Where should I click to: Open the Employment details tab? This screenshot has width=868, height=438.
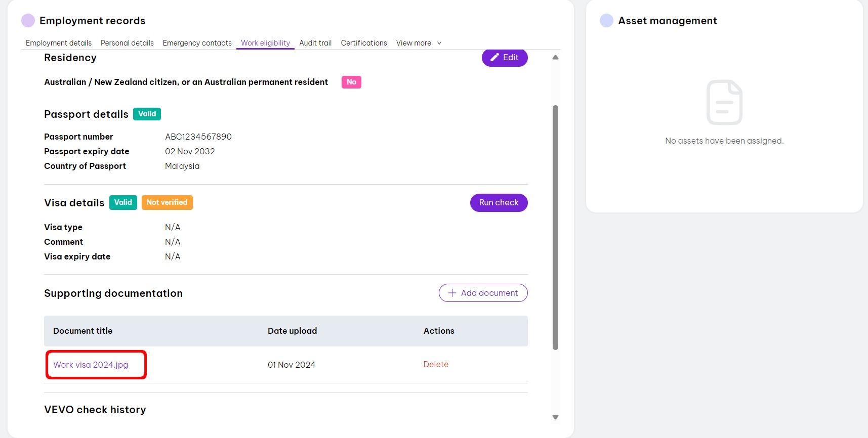pos(59,43)
